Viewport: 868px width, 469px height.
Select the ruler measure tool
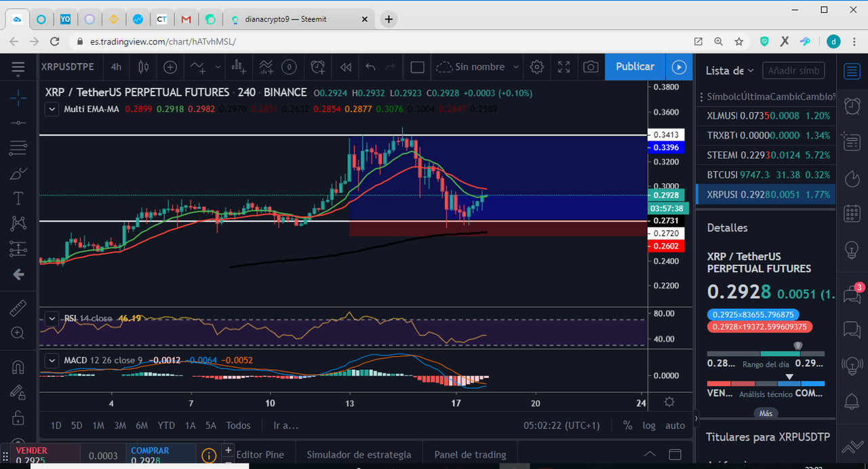coord(18,309)
